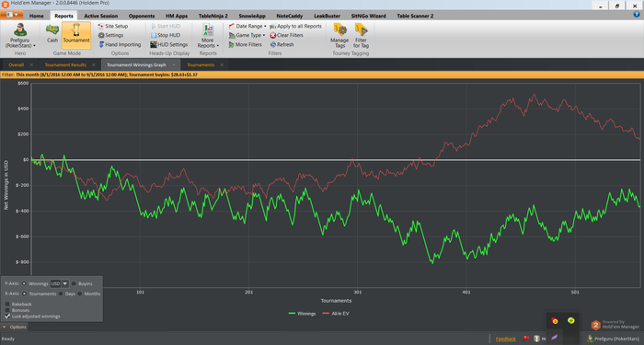Click the purple feather tray icon
The height and width of the screenshot is (345, 644).
point(555,337)
